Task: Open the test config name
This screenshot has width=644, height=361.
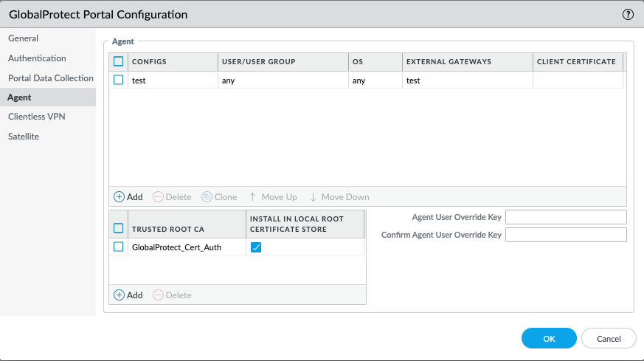Action: 139,80
